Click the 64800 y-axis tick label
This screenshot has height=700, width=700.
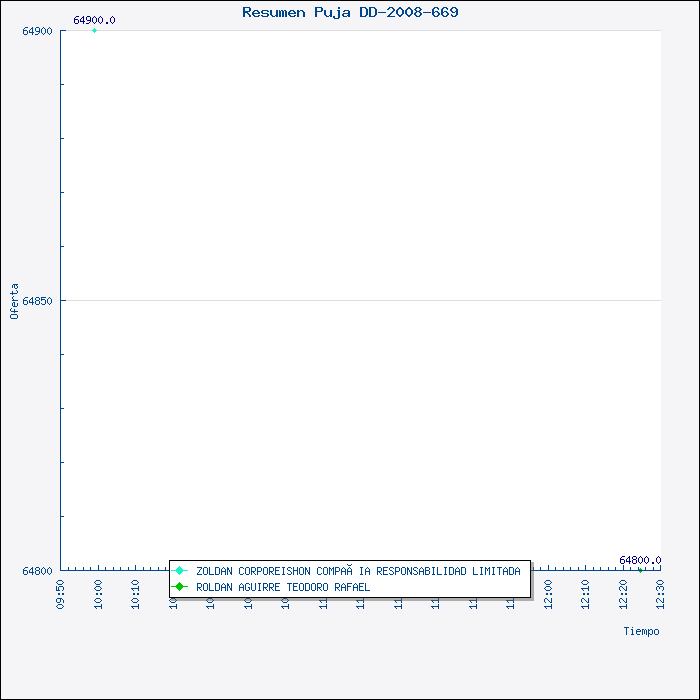click(x=37, y=570)
